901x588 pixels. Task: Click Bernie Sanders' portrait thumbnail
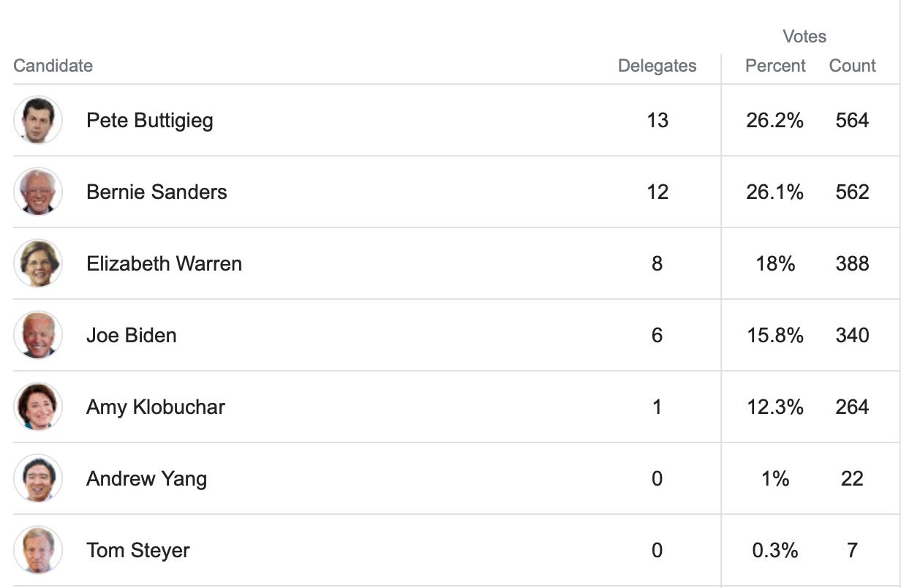38,192
